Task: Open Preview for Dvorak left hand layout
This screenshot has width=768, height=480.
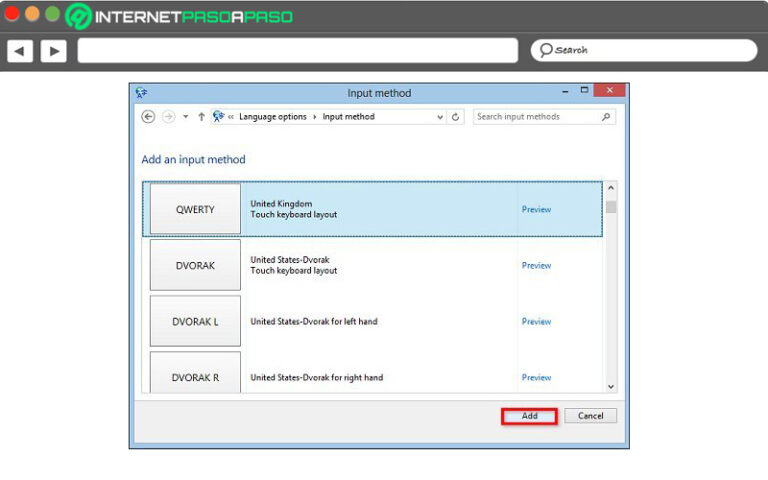Action: point(536,322)
